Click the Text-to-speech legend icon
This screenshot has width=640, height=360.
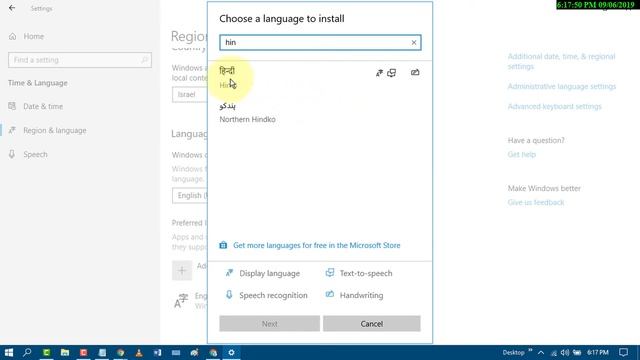[x=329, y=273]
